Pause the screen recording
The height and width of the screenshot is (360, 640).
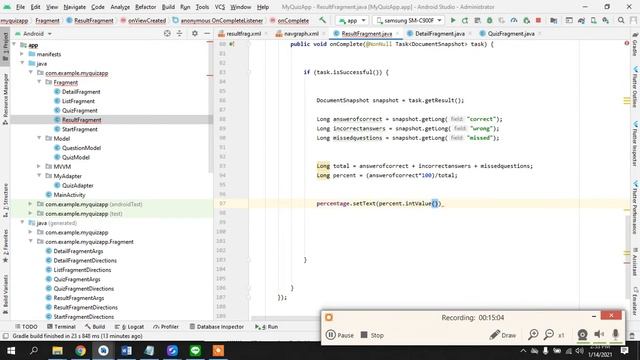pos(340,335)
